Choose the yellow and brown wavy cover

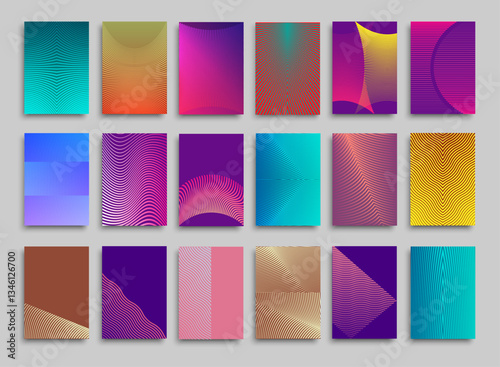(443, 179)
